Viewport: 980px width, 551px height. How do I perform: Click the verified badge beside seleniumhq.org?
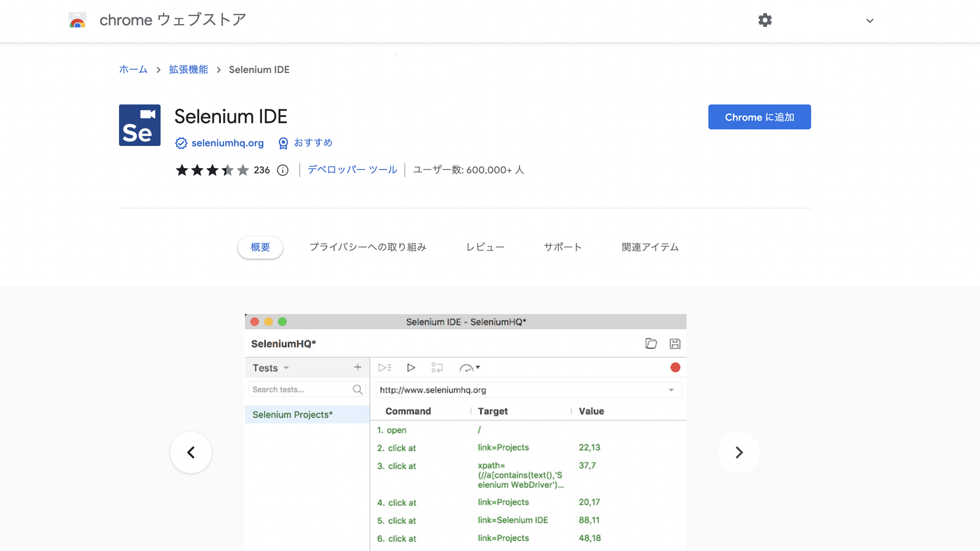coord(181,143)
